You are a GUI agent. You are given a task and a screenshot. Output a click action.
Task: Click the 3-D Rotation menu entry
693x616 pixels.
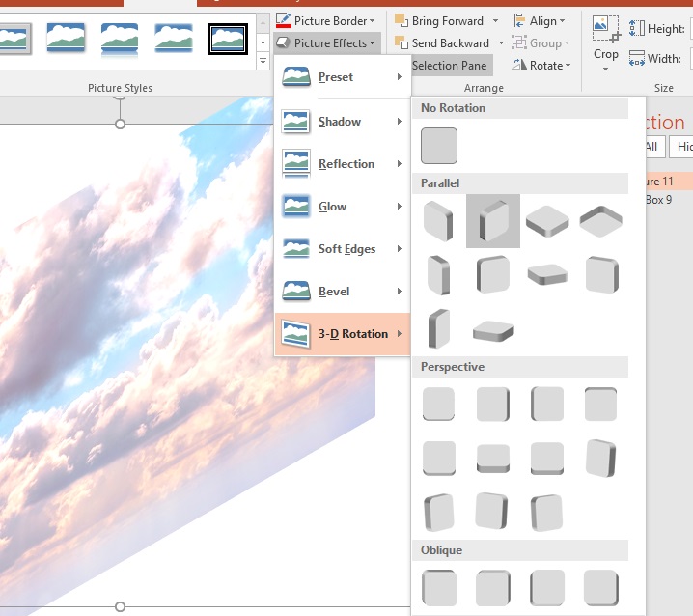[343, 334]
